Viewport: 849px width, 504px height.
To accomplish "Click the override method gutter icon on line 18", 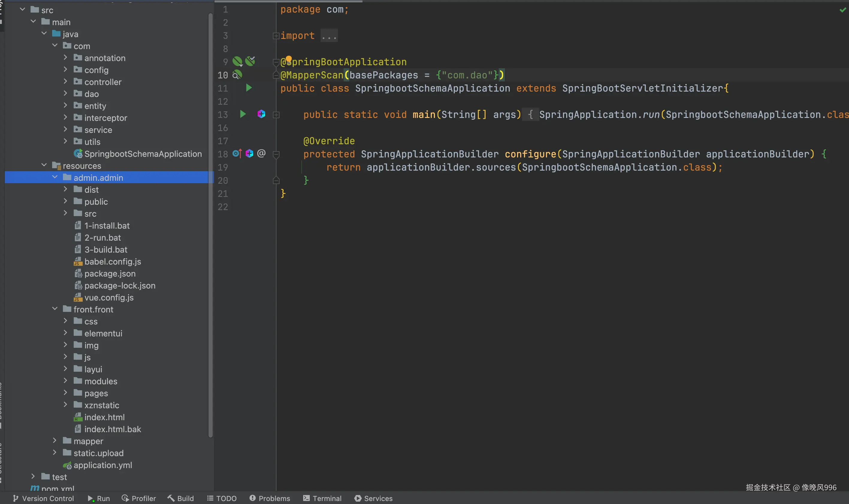I will tap(237, 154).
